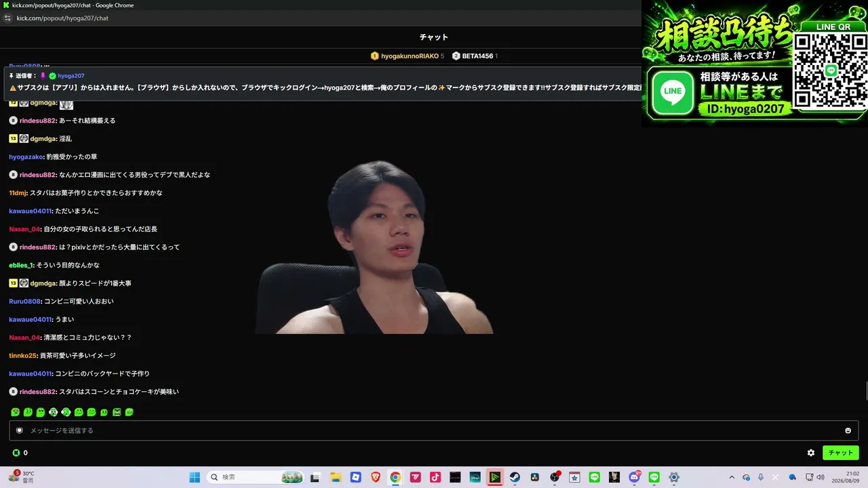
Task: Open volume control in system tray
Action: (821, 477)
